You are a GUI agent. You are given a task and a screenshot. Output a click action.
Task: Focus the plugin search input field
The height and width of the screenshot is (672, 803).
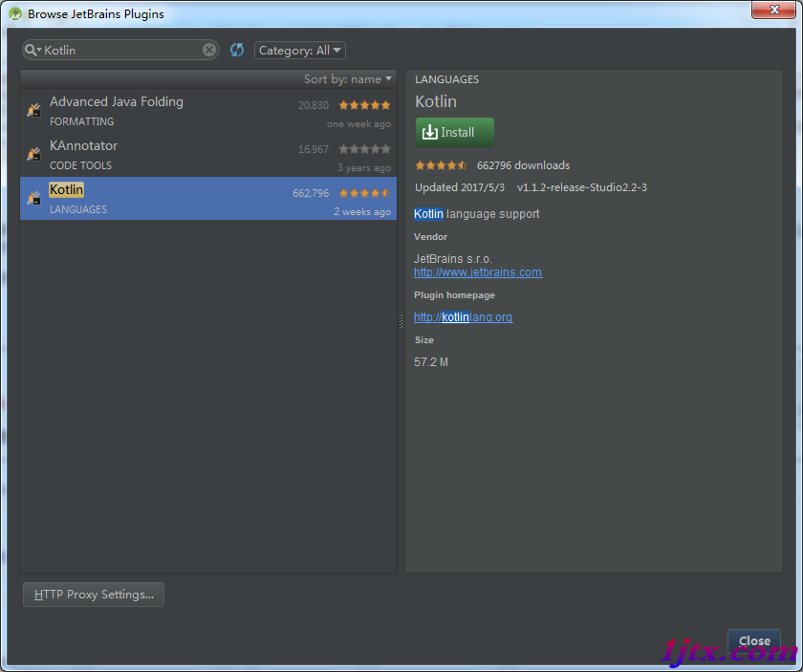(x=122, y=51)
